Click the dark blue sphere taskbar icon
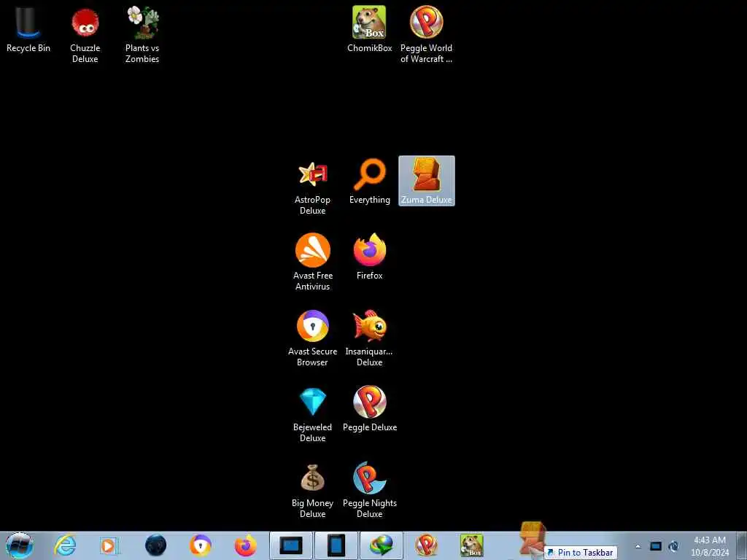This screenshot has height=560, width=747. pyautogui.click(x=156, y=545)
